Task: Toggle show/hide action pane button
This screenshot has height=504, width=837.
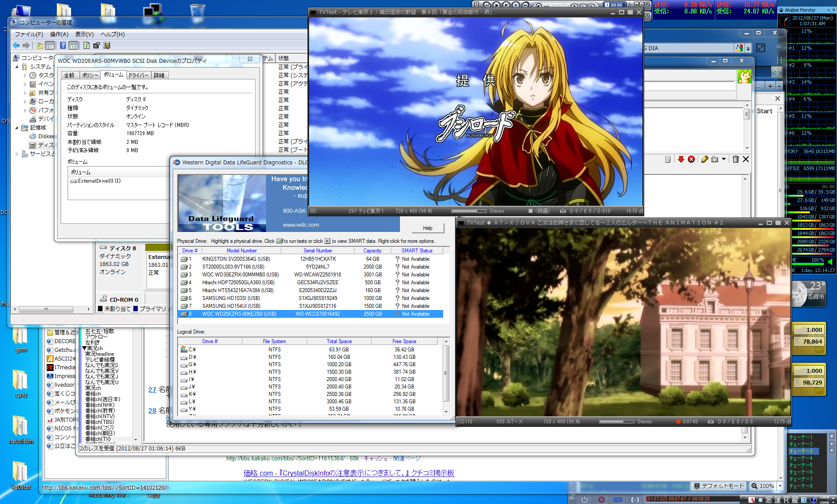Action: (x=74, y=45)
